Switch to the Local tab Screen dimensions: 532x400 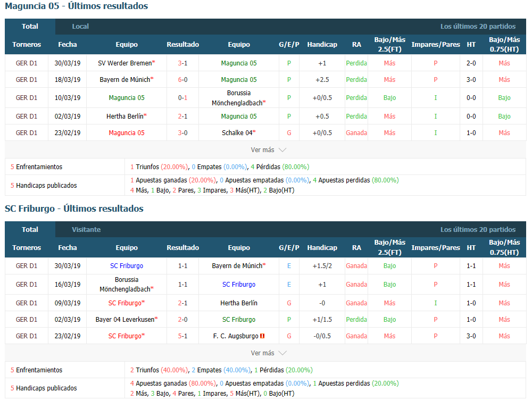pyautogui.click(x=80, y=27)
